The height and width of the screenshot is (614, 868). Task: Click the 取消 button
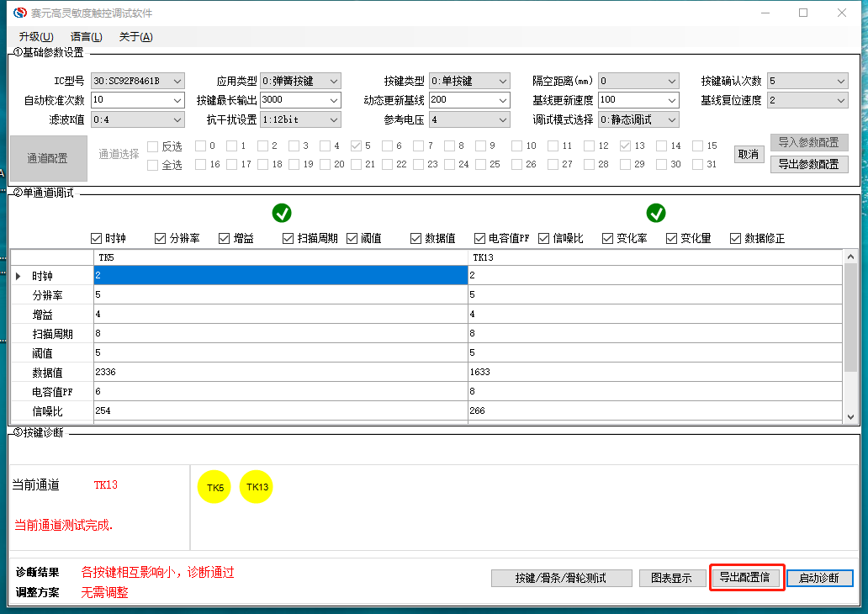point(749,155)
